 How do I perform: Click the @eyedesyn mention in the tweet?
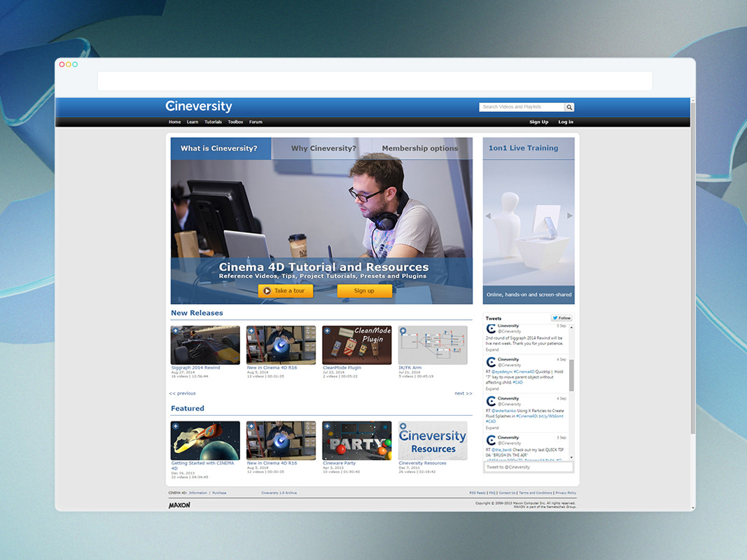502,372
